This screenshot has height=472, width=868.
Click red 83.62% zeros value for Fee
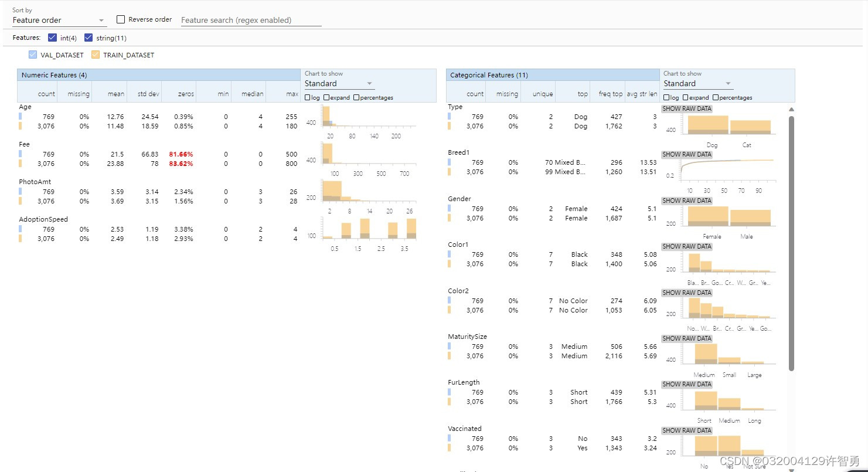181,164
